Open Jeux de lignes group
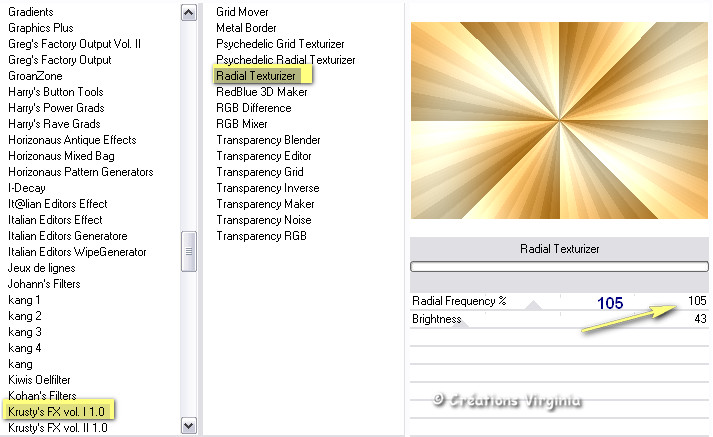The height and width of the screenshot is (437, 713). (x=41, y=268)
